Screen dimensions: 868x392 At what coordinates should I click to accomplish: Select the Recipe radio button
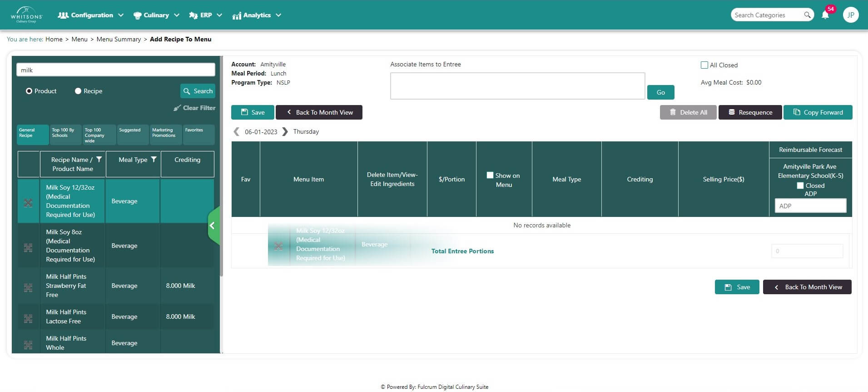(78, 91)
